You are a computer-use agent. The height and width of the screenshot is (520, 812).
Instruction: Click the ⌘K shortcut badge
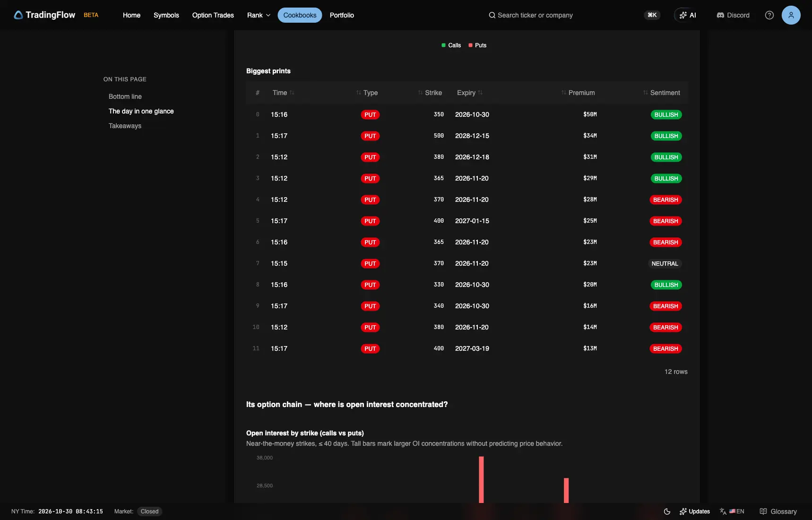[652, 15]
